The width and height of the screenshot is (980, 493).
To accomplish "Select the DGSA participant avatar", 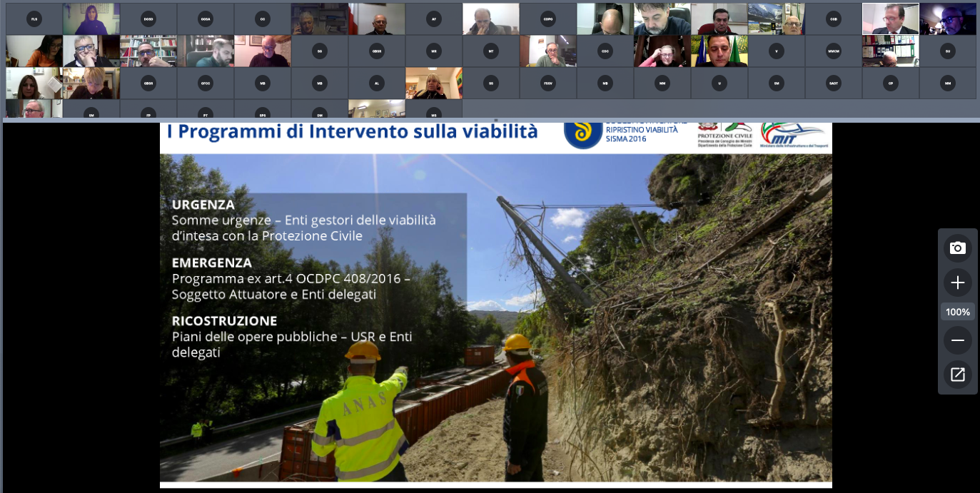I will coord(206,19).
